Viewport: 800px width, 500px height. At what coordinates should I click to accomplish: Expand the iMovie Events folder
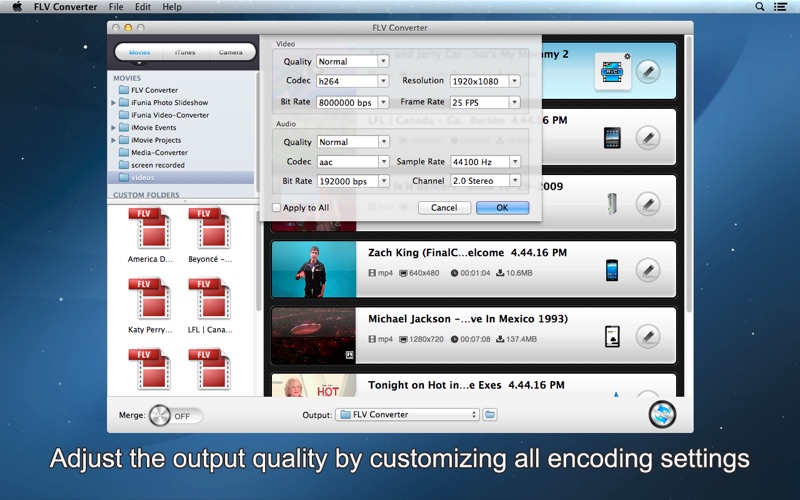click(x=113, y=128)
